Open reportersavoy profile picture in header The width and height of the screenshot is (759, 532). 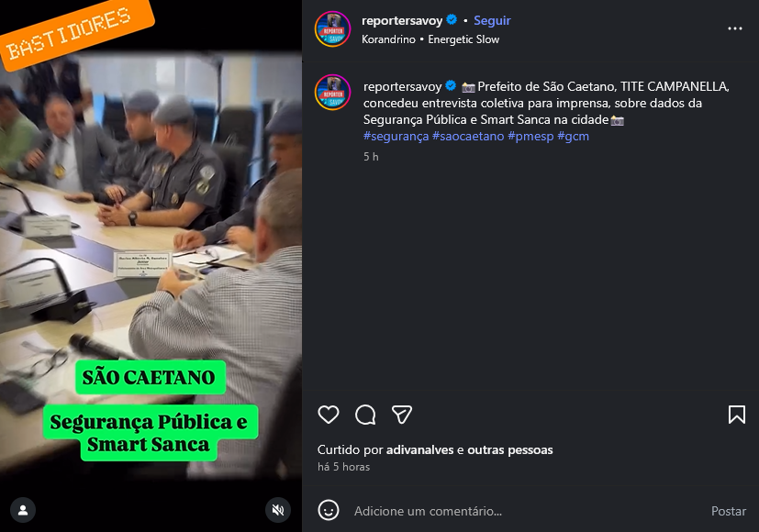(x=332, y=29)
